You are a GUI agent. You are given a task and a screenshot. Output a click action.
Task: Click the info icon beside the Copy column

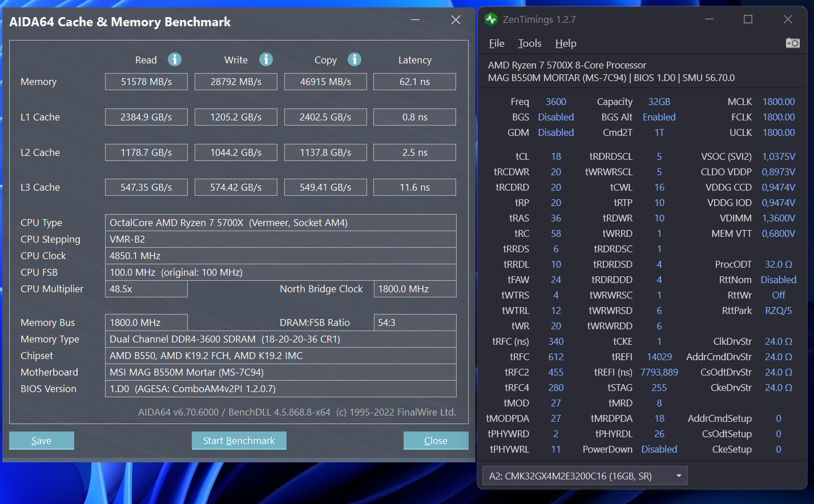pyautogui.click(x=354, y=59)
